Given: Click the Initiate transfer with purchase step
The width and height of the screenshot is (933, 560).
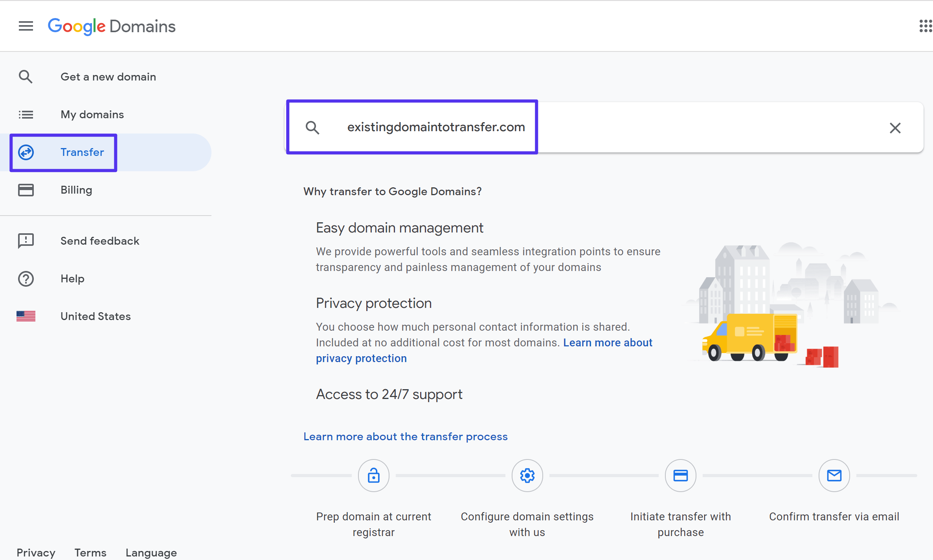Looking at the screenshot, I should point(680,476).
